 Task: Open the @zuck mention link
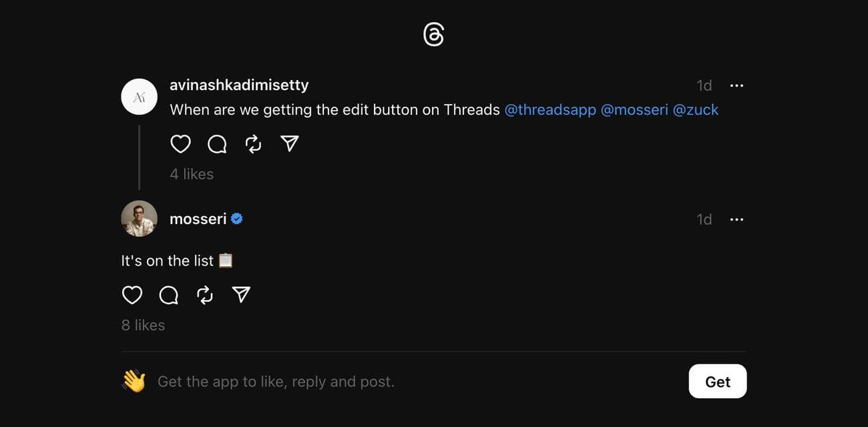[x=696, y=109]
